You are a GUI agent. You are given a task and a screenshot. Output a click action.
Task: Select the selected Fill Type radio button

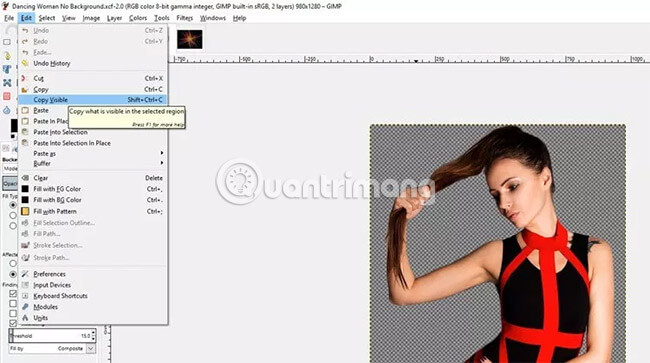[13, 205]
